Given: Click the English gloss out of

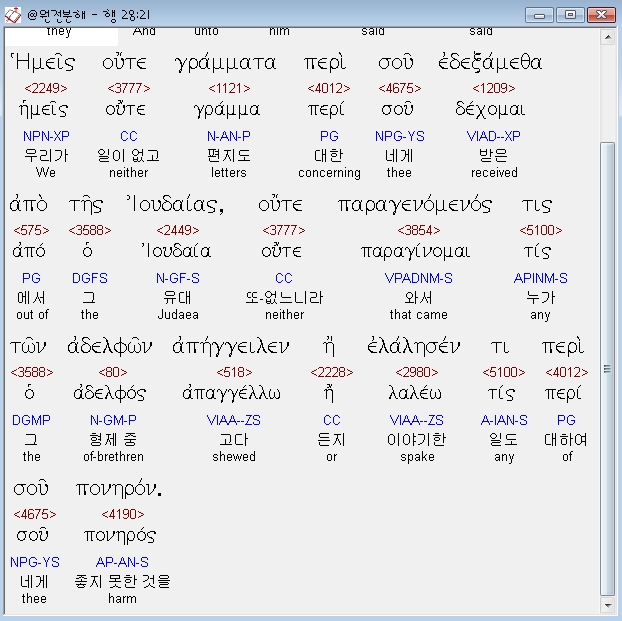Looking at the screenshot, I should click(32, 315).
